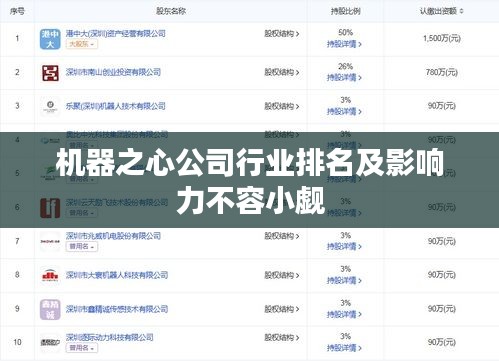Expand 曾用名 dropdown under 兆威机电
This screenshot has width=499, height=361.
82,247
